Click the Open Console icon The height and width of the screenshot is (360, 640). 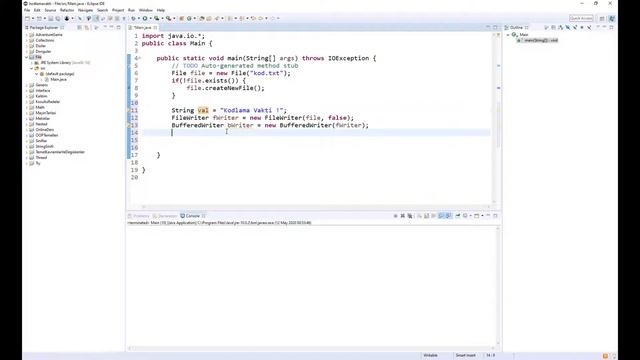(476, 216)
